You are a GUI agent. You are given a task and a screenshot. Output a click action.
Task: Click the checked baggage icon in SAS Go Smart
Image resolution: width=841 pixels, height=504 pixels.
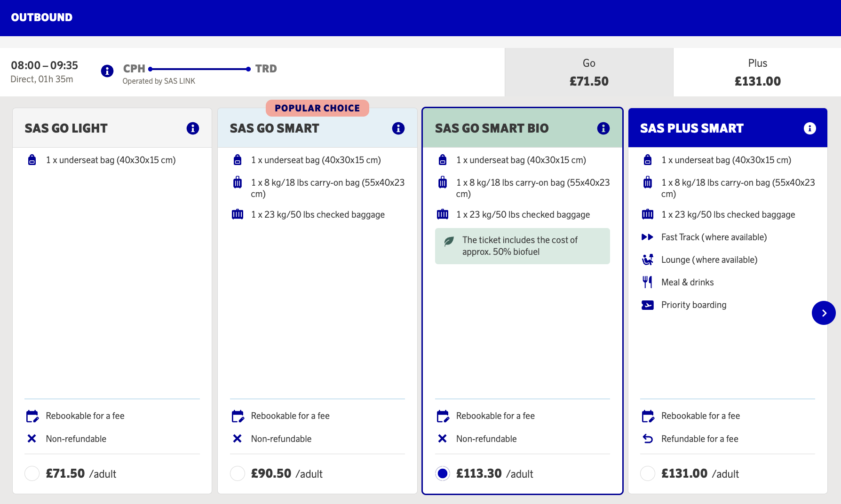[x=238, y=214]
